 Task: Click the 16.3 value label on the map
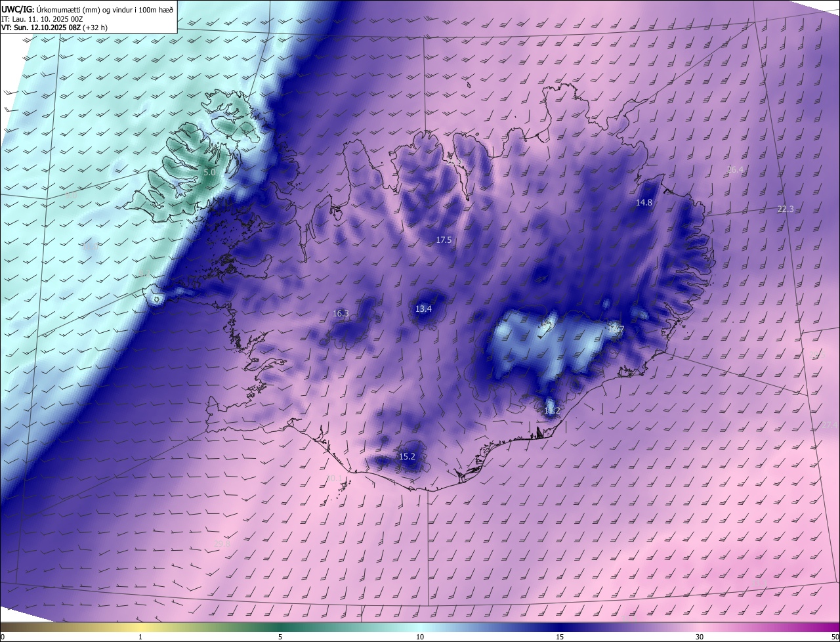341,314
